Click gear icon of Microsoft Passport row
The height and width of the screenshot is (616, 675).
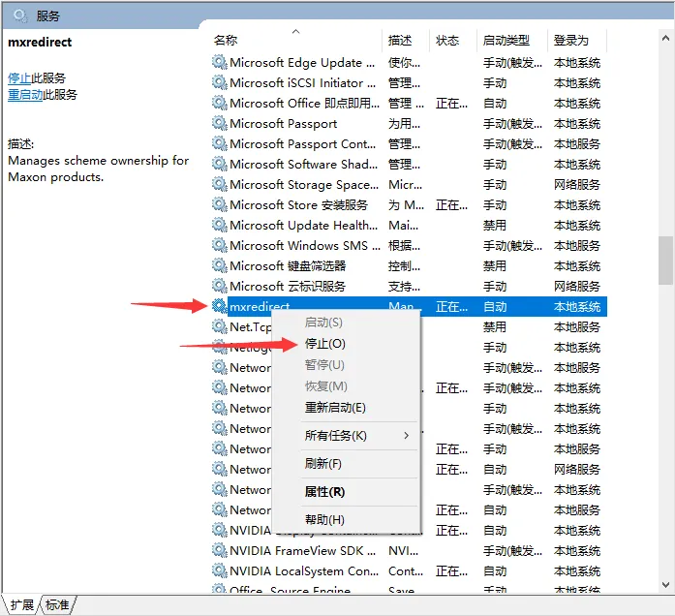click(220, 124)
